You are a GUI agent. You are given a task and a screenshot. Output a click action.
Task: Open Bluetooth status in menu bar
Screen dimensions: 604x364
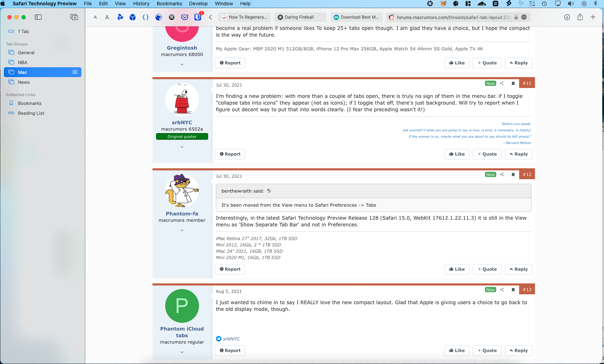[x=596, y=4]
